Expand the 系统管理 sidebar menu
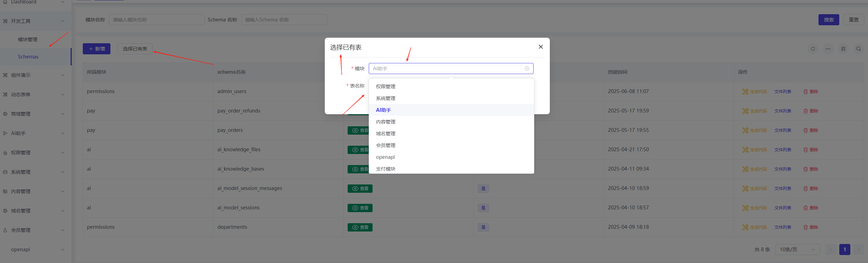This screenshot has height=263, width=868. 36,172
